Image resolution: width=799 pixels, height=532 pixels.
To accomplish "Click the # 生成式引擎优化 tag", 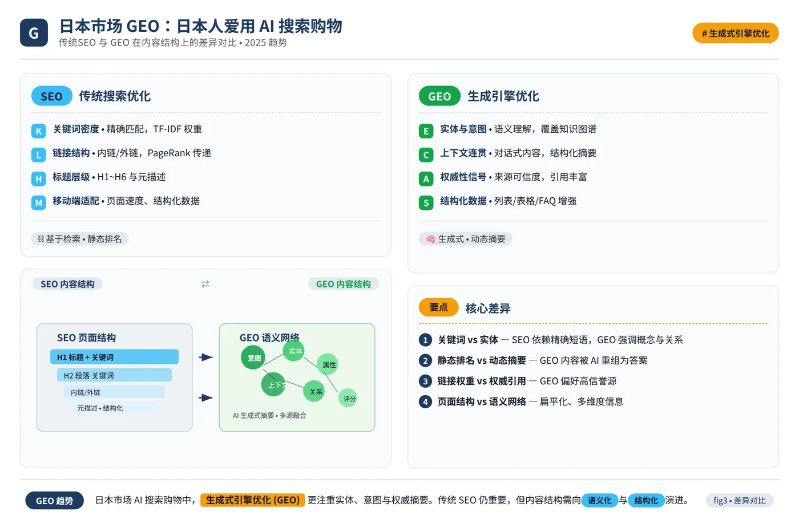I will [x=735, y=33].
